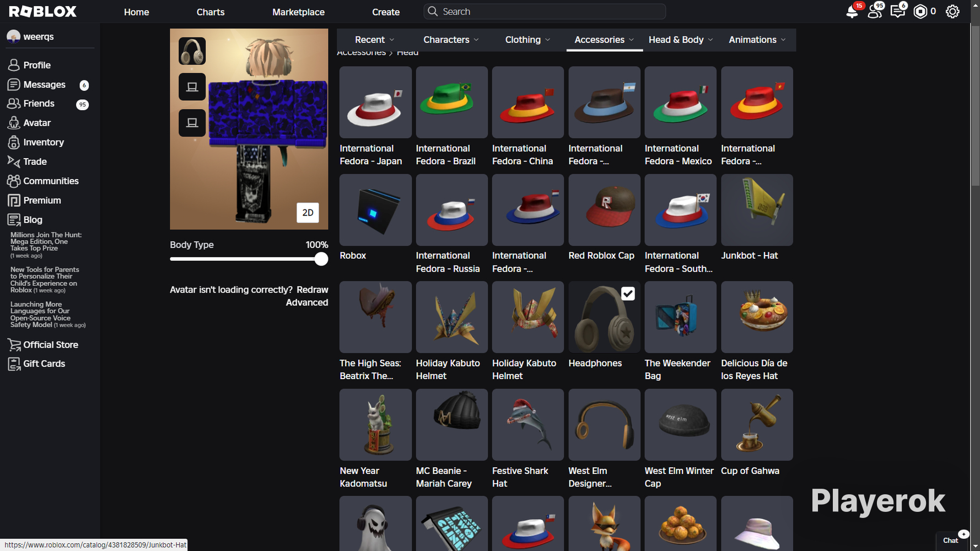Viewport: 980px width, 551px height.
Task: Open the notifications bell icon
Action: [852, 12]
